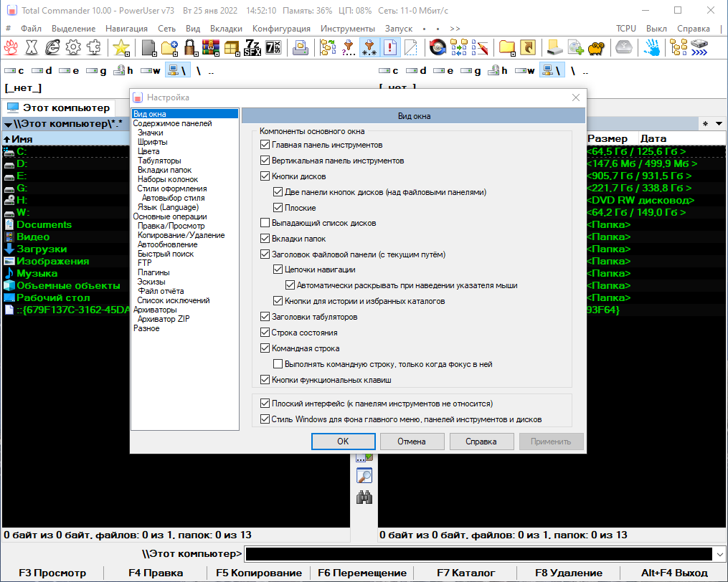Screen dimensions: 728x582
Task: Open dropdown arrow on grey document icon
Action: [x=154, y=54]
